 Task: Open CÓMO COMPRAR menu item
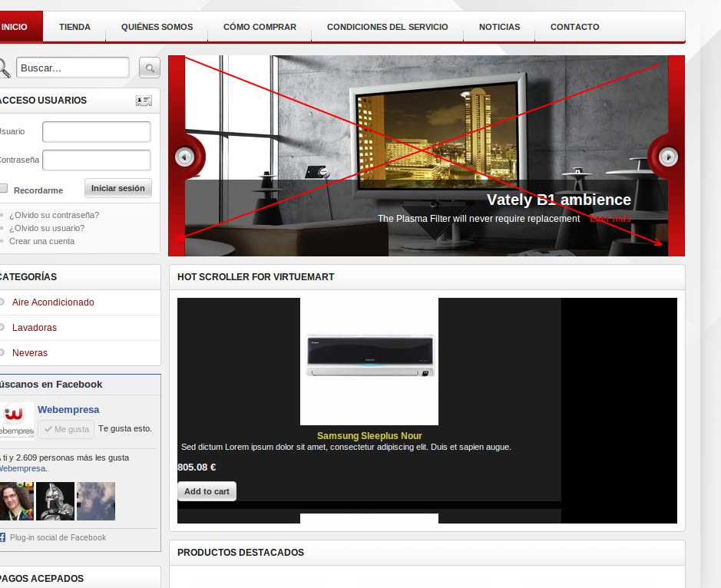tap(260, 27)
